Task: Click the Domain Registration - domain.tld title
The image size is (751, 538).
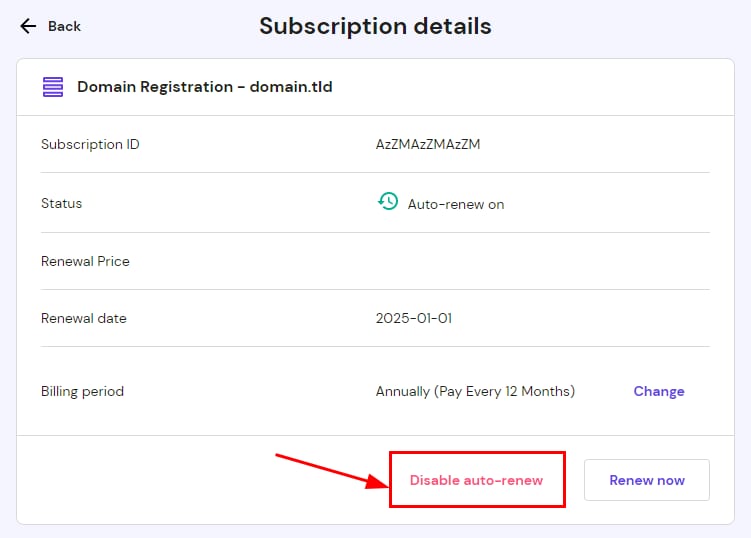Action: [205, 87]
